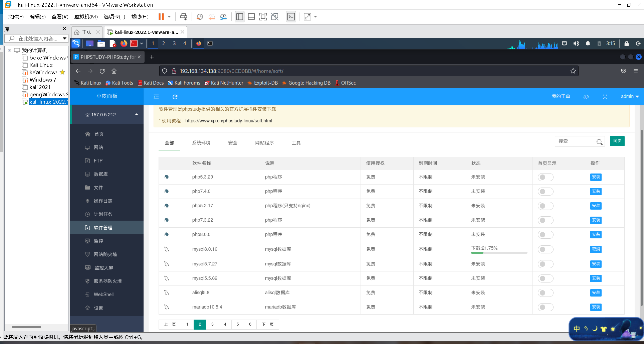
Task: Toggle homepage display for php5.2.17
Action: [546, 206]
